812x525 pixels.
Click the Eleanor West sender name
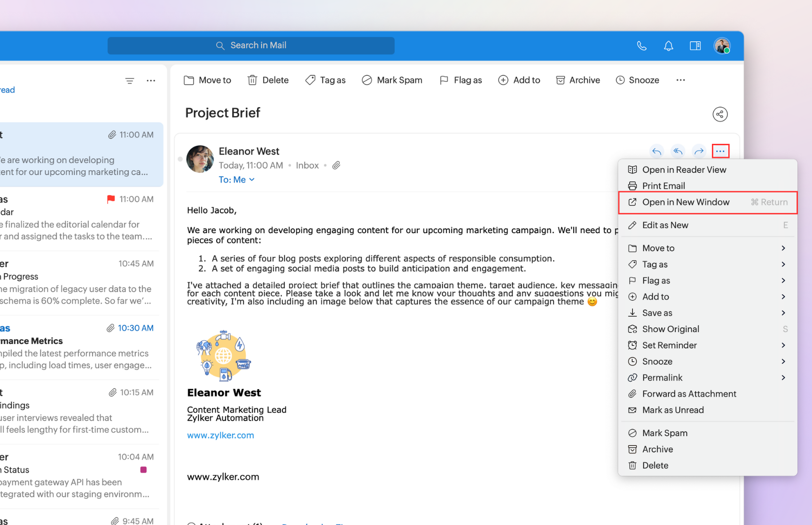coord(249,151)
